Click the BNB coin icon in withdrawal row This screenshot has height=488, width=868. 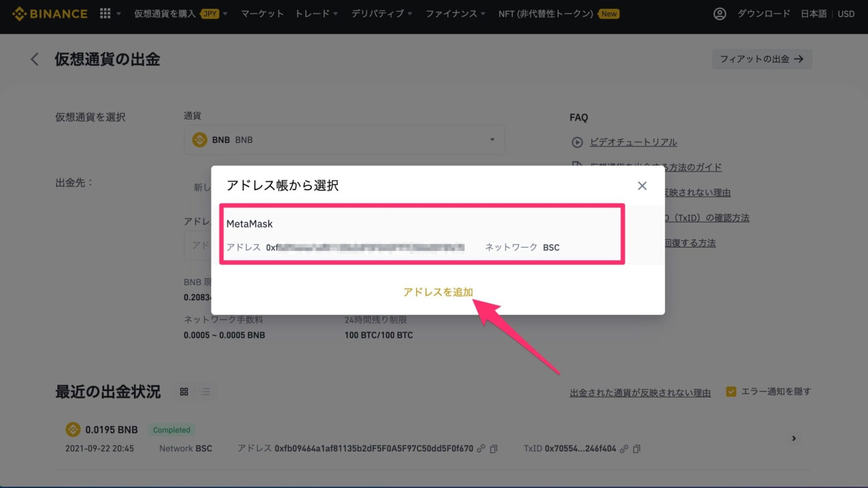click(73, 430)
